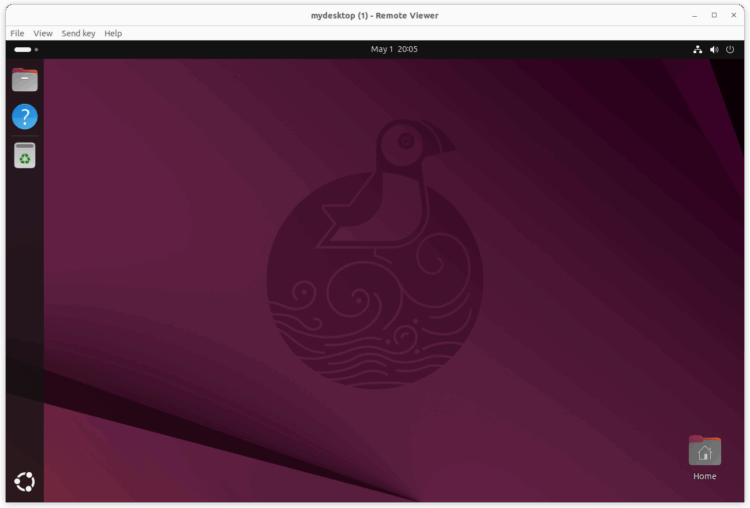Click the network status icon in top bar

[x=698, y=49]
